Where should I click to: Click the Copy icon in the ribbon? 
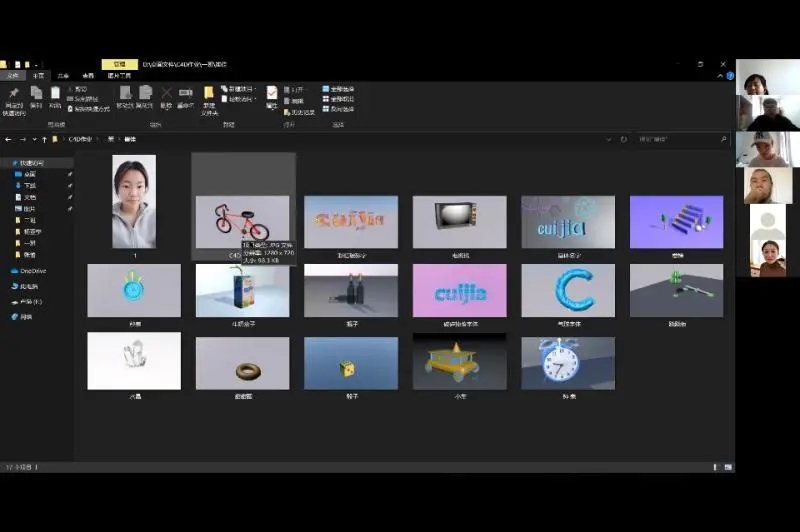[36, 94]
